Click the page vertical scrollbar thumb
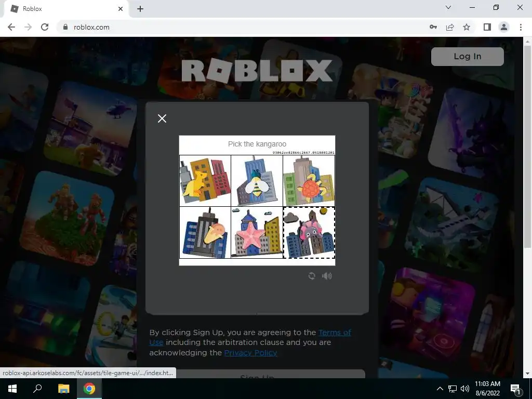Image resolution: width=532 pixels, height=399 pixels. click(527, 146)
